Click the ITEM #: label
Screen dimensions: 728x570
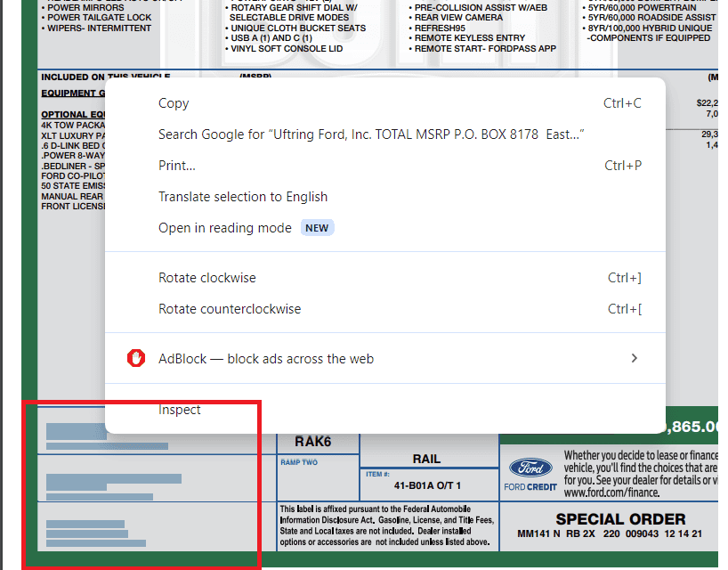pos(377,474)
